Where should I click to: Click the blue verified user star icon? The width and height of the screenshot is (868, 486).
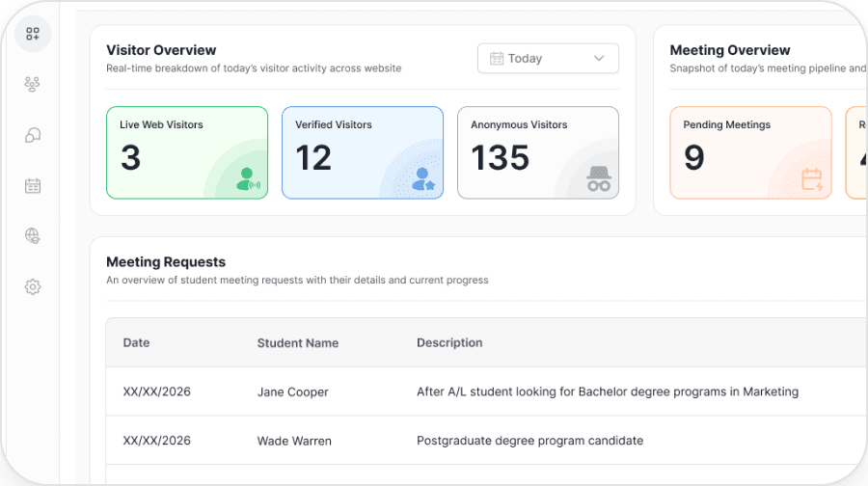[423, 179]
